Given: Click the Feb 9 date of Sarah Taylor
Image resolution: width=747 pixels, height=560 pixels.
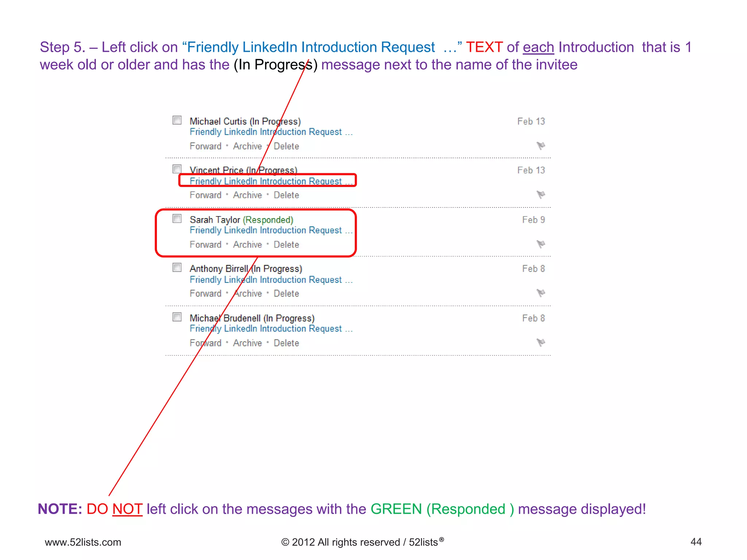Looking at the screenshot, I should 534,220.
